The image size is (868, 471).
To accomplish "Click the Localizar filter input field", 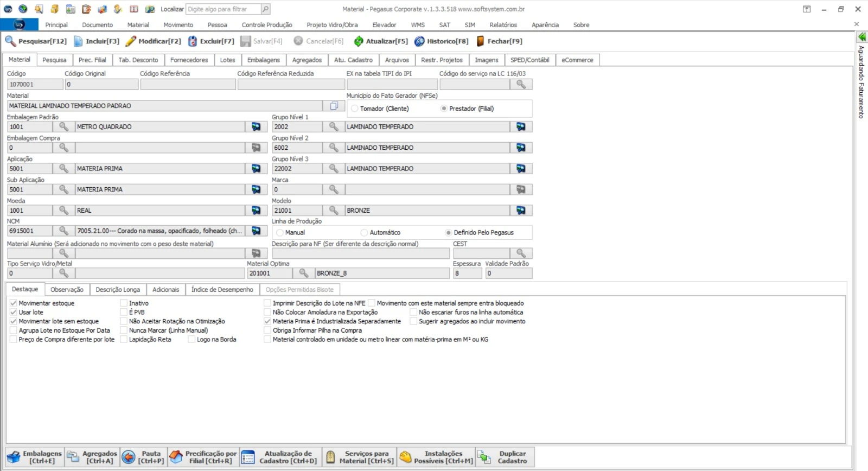I will click(x=224, y=9).
